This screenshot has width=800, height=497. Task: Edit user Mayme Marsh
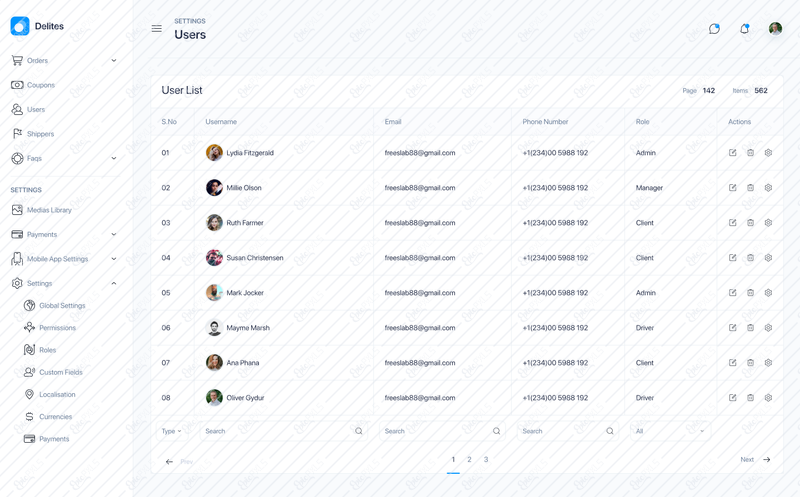click(x=733, y=328)
